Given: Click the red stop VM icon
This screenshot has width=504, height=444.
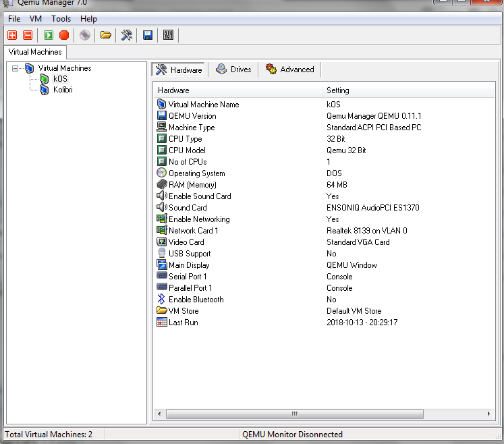Looking at the screenshot, I should click(x=64, y=35).
